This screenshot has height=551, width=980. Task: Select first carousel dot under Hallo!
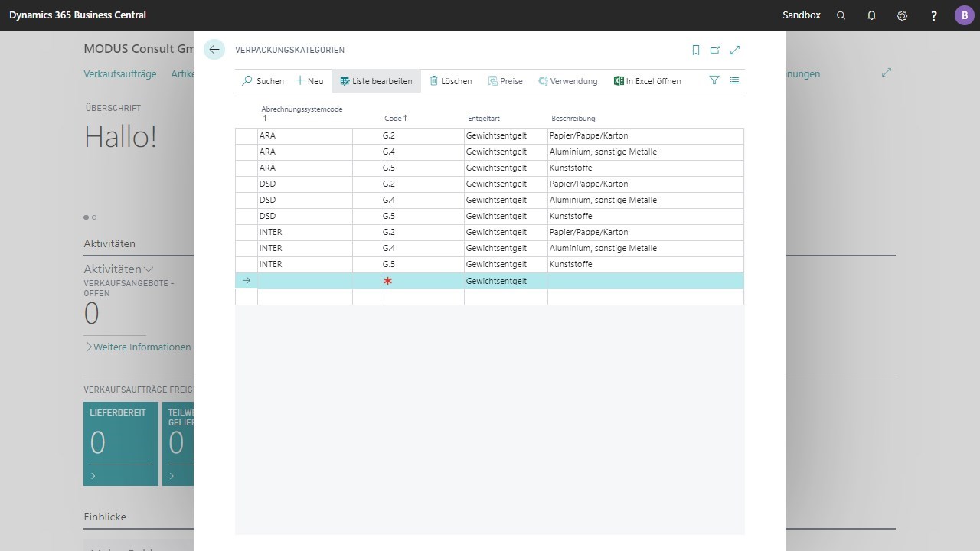click(86, 217)
